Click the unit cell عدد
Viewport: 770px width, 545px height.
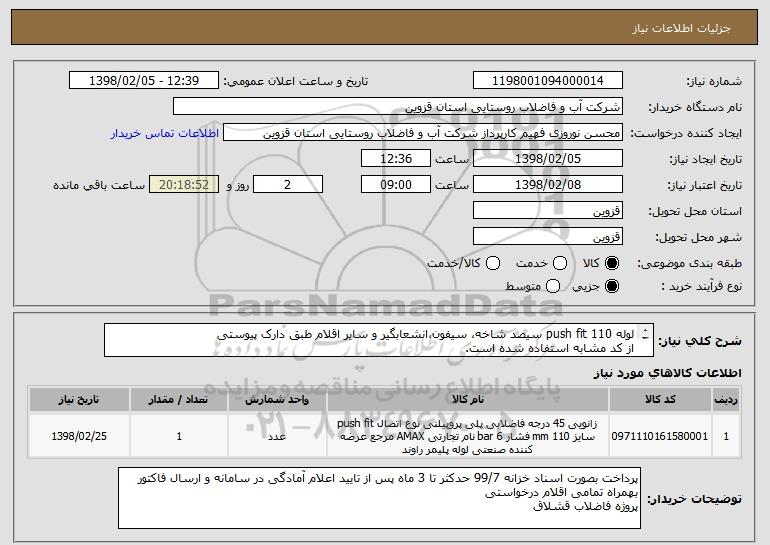tap(277, 436)
